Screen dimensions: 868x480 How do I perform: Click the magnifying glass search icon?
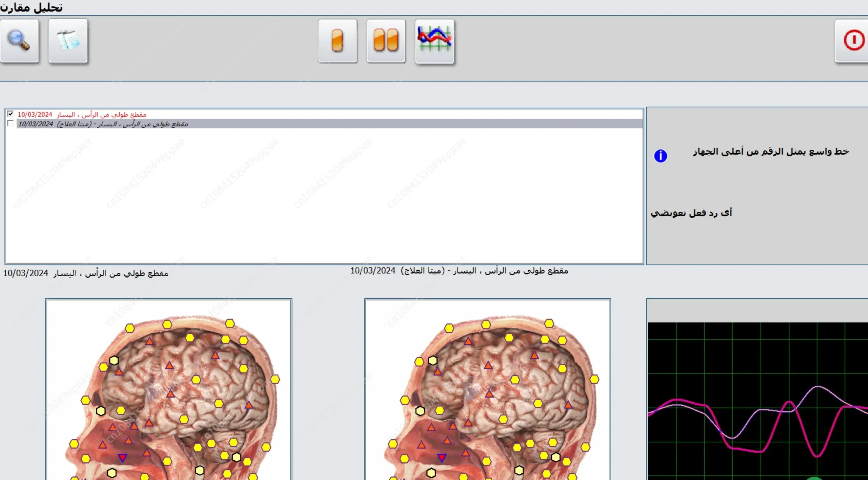click(x=20, y=41)
